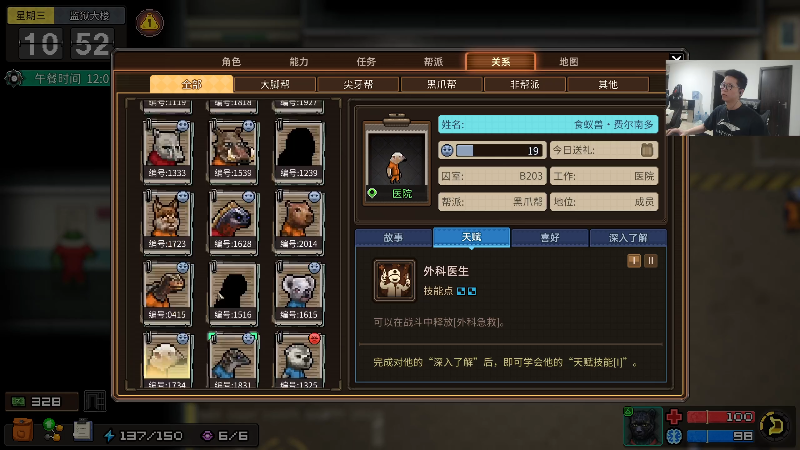Open the 地图 tab
The height and width of the screenshot is (450, 800).
pos(568,62)
